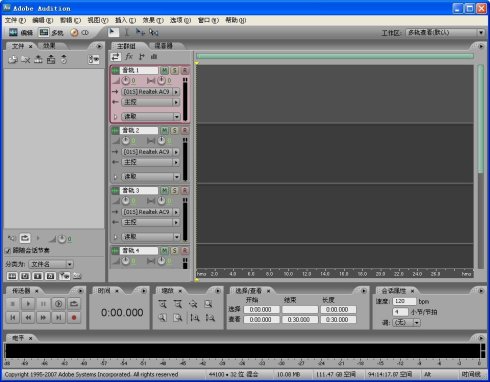This screenshot has height=382, width=490.
Task: Expand track 1 Realtek AC97 input dropdown
Action: (176, 92)
